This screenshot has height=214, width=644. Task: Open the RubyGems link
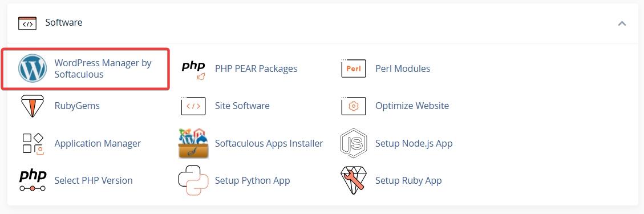77,106
